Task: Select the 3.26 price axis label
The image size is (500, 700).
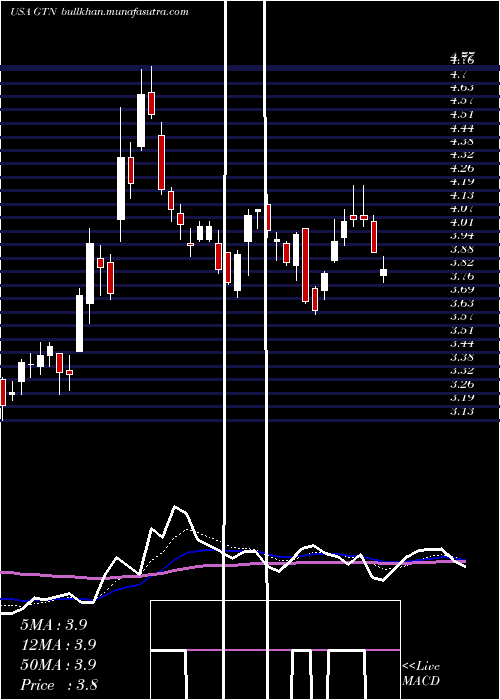Action: pos(462,384)
